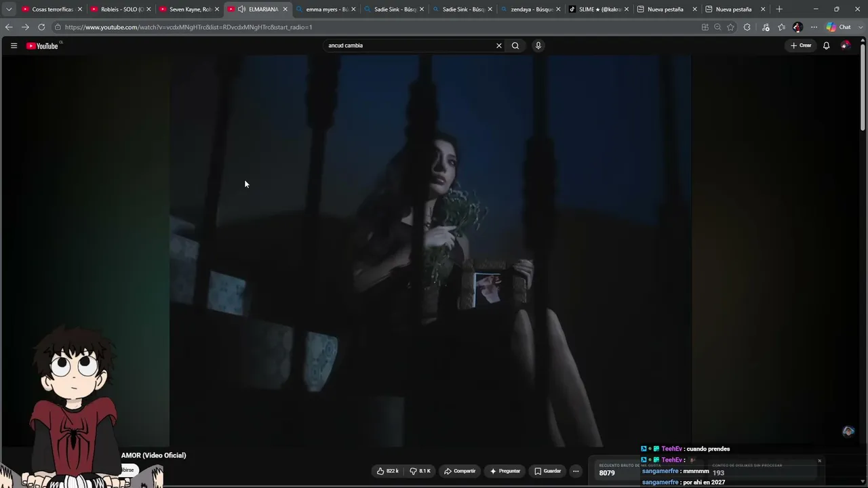Open YouTube notifications bell
868x488 pixels.
click(826, 45)
